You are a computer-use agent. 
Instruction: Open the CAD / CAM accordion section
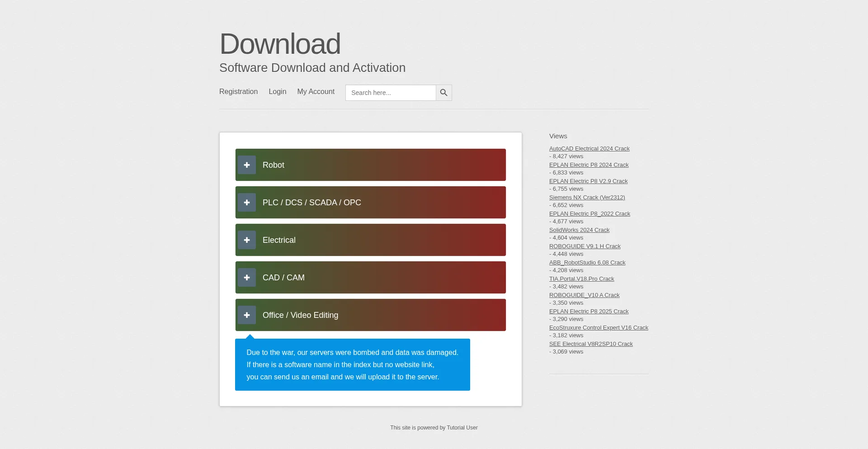pos(371,278)
